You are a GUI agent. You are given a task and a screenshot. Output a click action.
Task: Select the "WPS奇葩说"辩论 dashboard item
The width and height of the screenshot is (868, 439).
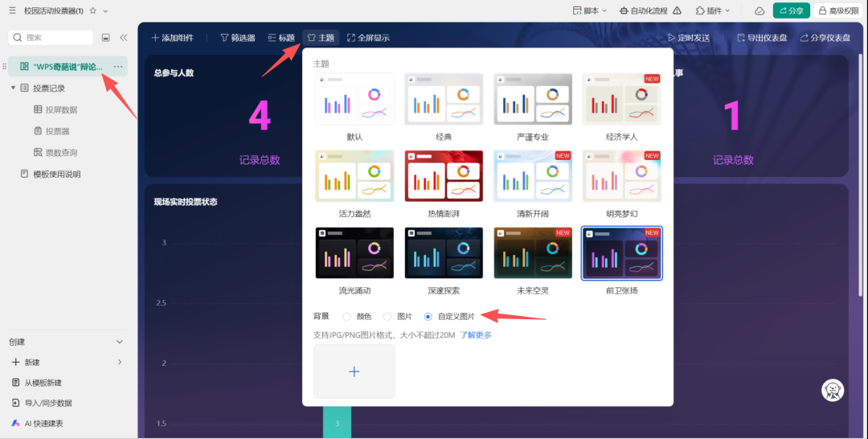(68, 67)
